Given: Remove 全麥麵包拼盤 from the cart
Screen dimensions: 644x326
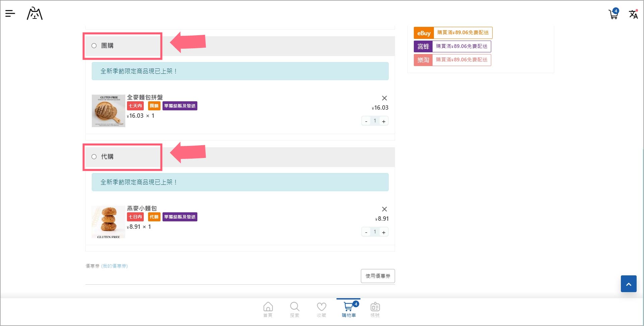Looking at the screenshot, I should (x=384, y=98).
